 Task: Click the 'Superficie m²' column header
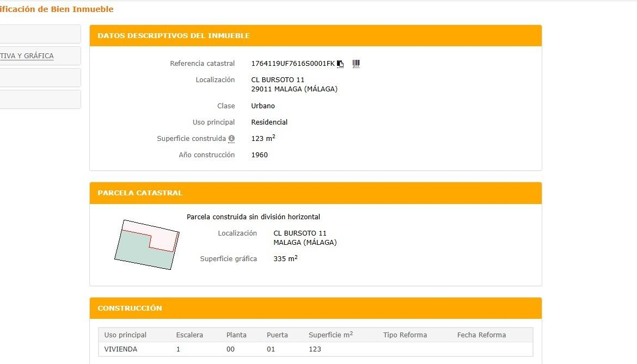tap(330, 335)
